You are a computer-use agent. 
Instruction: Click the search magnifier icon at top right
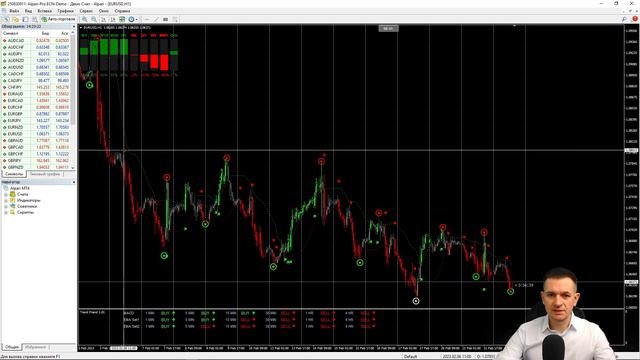coord(624,19)
